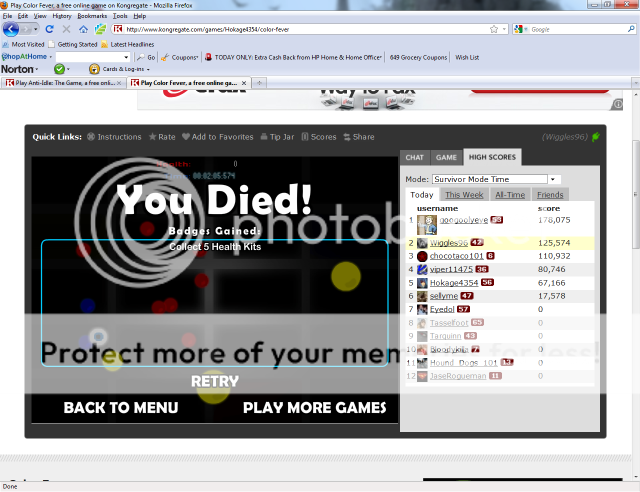Viewport: 640px width, 492px height.
Task: Click the page vertical scrollbar
Action: pyautogui.click(x=636, y=194)
